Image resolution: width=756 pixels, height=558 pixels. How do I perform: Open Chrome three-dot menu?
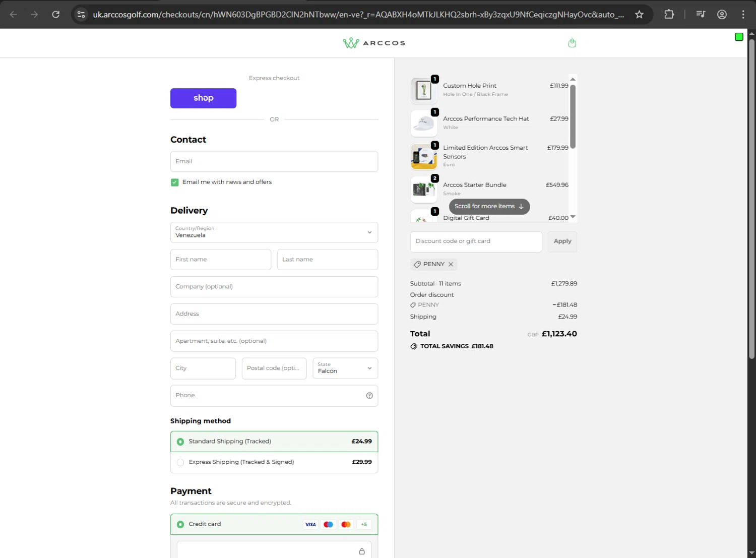click(x=743, y=15)
